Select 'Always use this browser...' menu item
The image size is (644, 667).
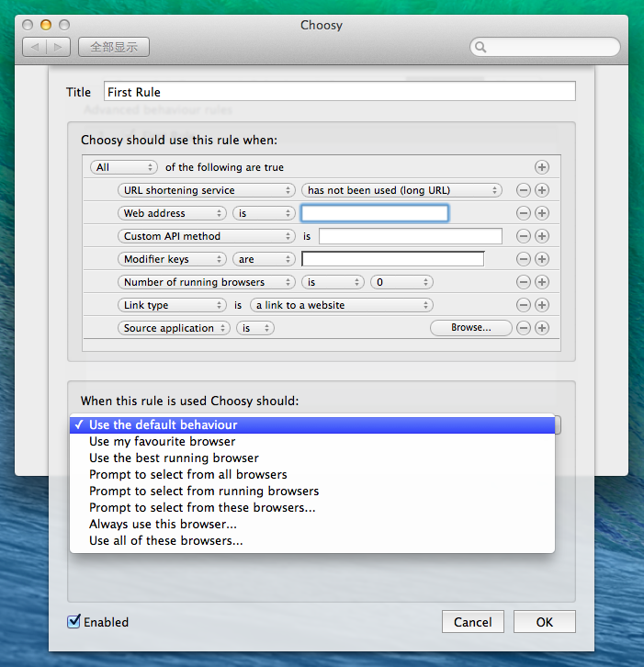[163, 525]
